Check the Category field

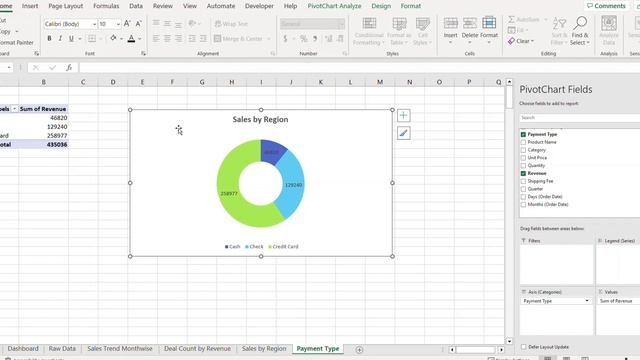coord(523,150)
